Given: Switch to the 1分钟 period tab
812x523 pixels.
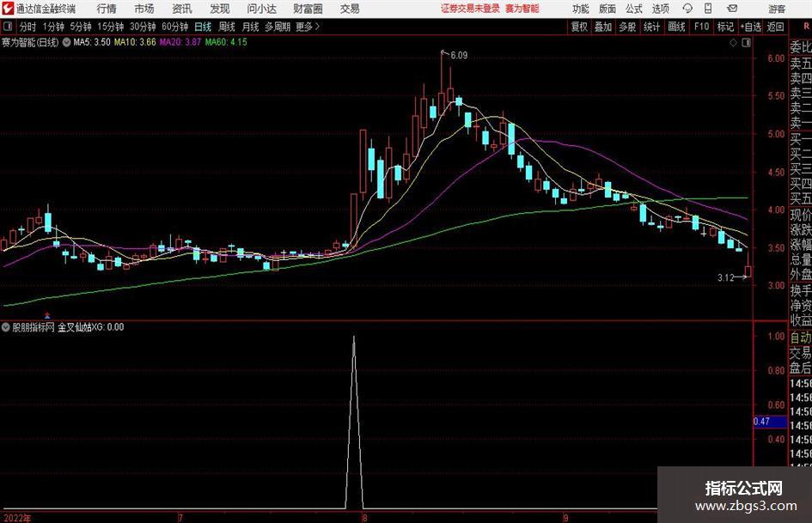Looking at the screenshot, I should tap(53, 27).
